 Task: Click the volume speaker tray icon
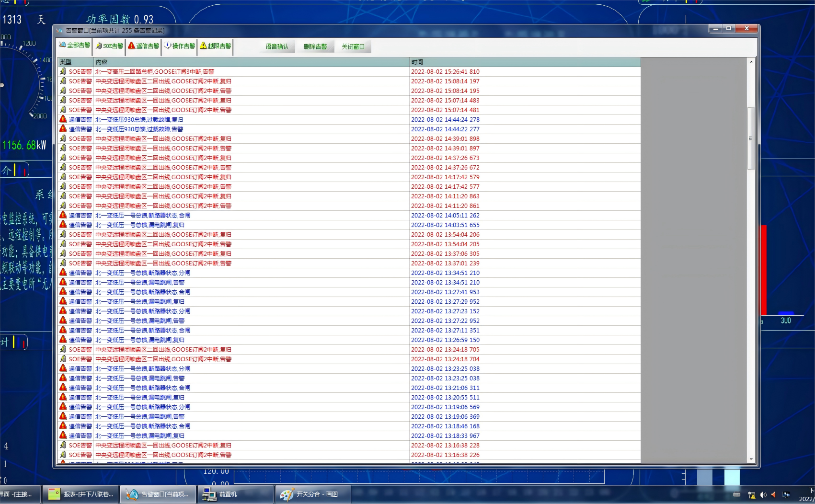click(x=763, y=495)
